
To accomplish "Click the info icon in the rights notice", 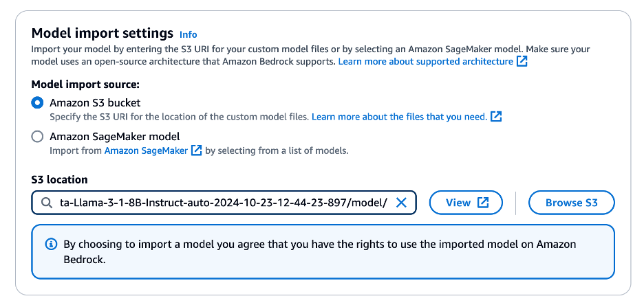I will click(x=50, y=244).
